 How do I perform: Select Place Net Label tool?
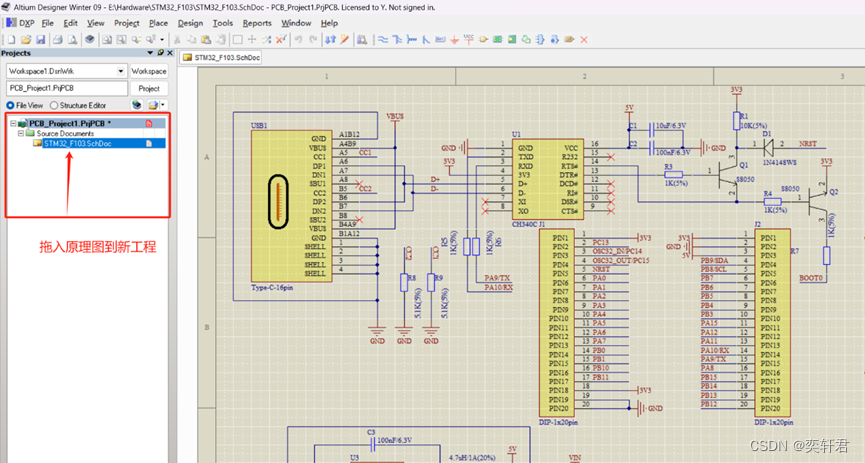click(440, 40)
